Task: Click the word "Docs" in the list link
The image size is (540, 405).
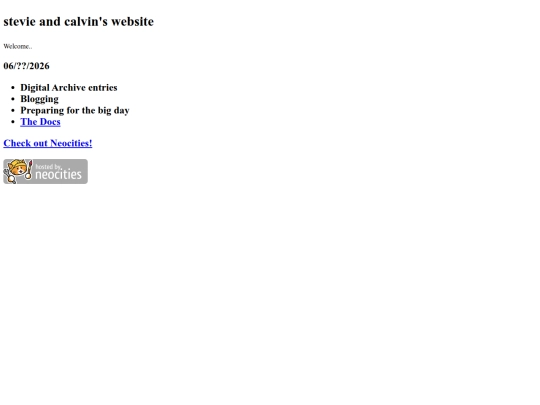Action: pyautogui.click(x=50, y=122)
